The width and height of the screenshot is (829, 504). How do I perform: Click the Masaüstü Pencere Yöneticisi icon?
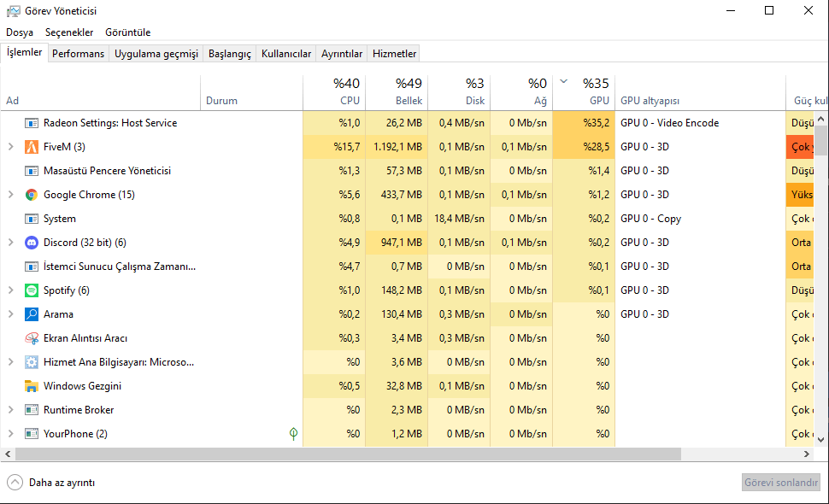pyautogui.click(x=32, y=171)
